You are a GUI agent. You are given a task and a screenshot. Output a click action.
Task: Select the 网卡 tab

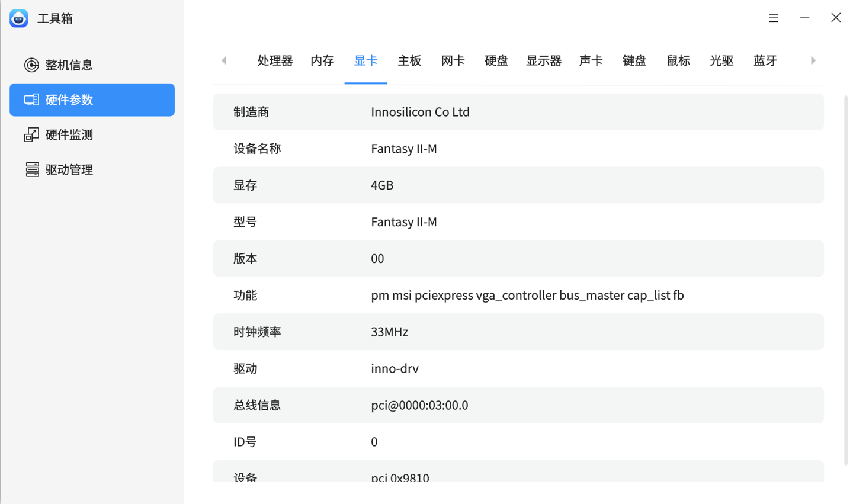(453, 61)
